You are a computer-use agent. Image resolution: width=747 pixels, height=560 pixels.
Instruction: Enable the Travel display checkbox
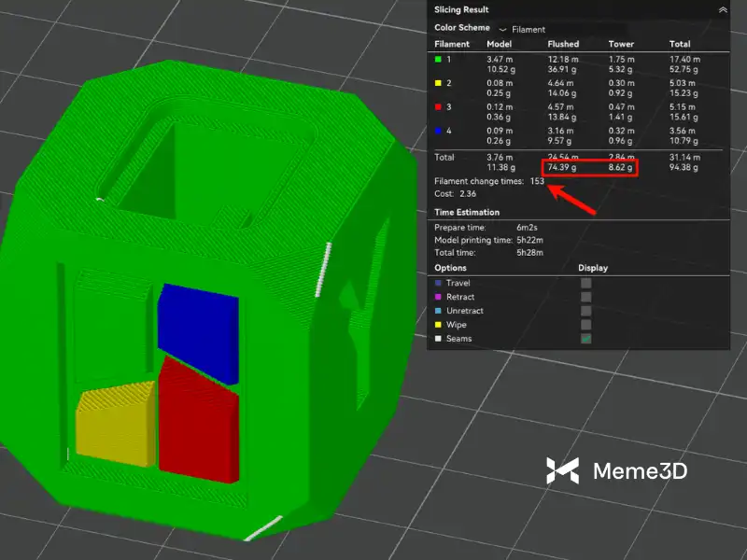tap(586, 283)
